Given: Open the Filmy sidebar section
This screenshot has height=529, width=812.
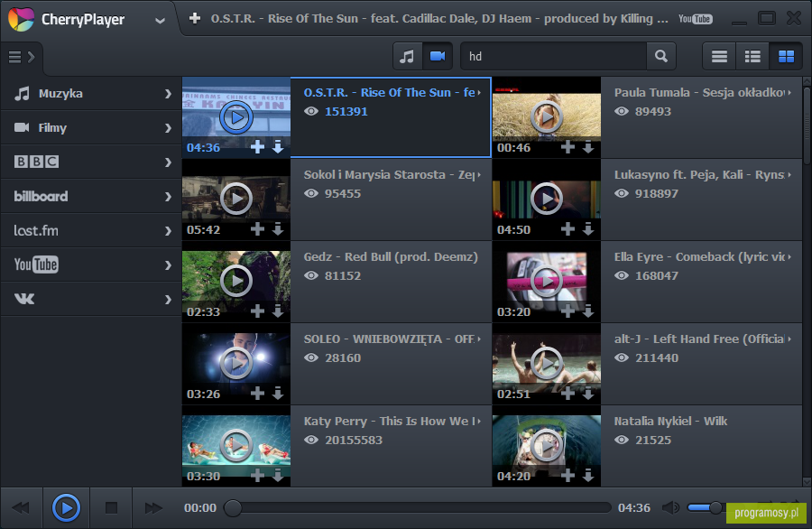Looking at the screenshot, I should pyautogui.click(x=91, y=127).
